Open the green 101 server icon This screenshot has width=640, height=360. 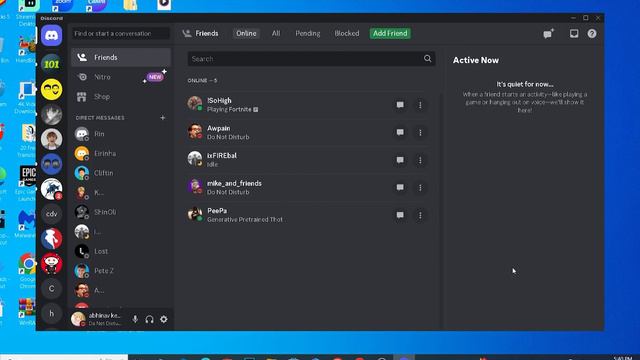coord(51,64)
